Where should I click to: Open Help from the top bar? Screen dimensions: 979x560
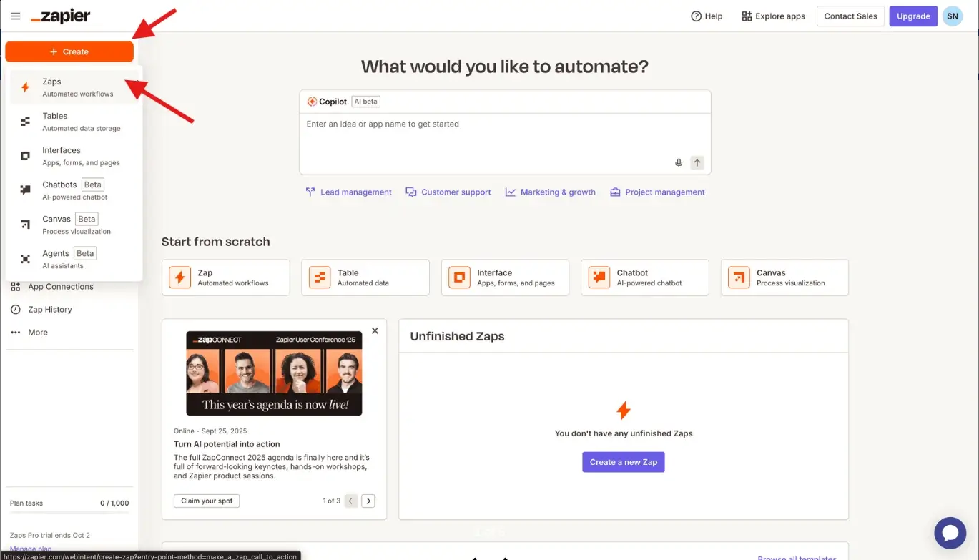point(707,16)
